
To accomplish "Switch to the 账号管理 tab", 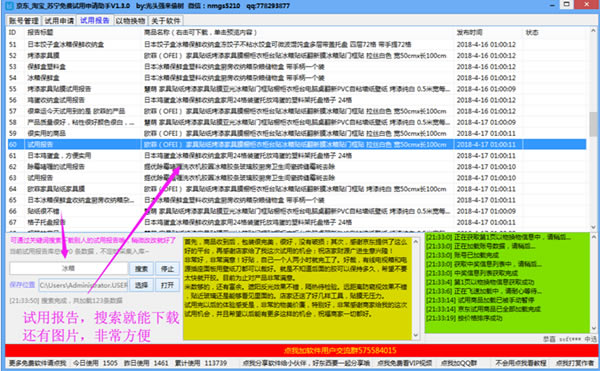I will point(24,21).
